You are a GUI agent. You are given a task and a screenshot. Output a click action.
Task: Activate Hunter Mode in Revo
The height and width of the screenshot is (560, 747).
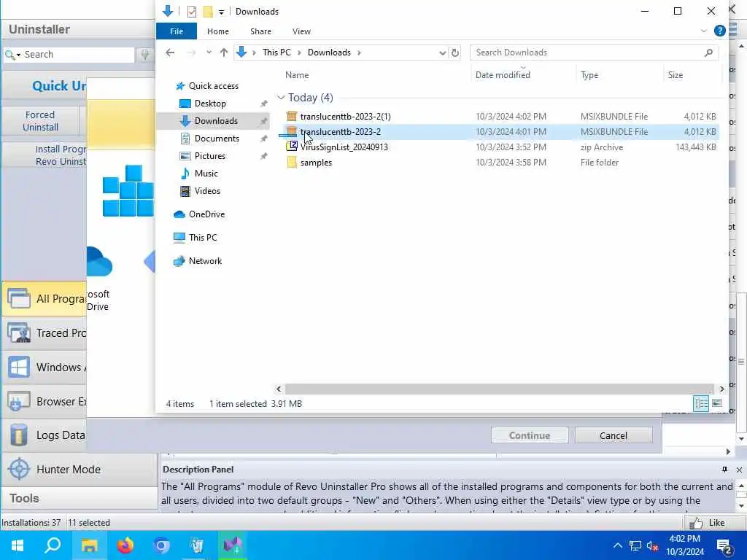tap(79, 469)
